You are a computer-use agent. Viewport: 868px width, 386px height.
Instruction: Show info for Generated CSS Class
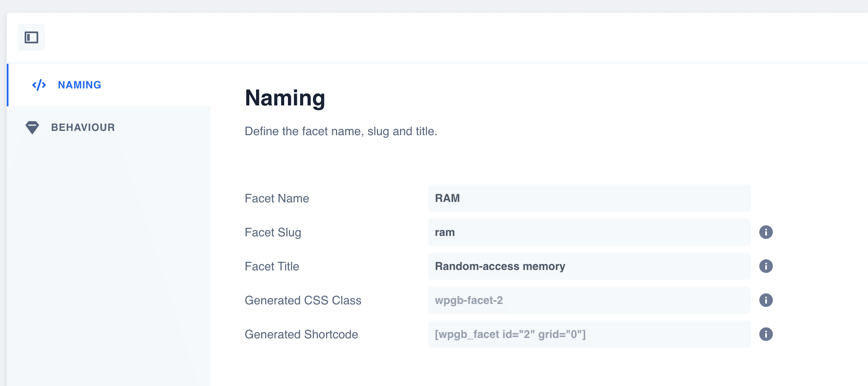point(766,300)
